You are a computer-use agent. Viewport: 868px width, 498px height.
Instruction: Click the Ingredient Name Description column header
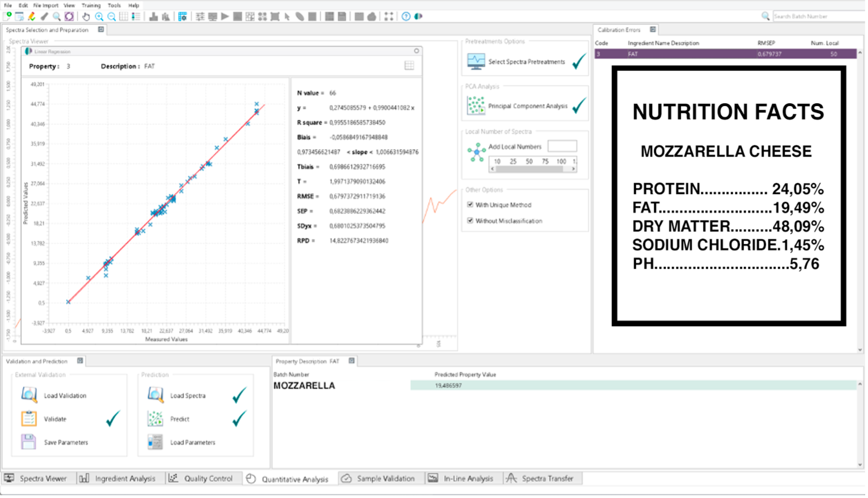663,43
